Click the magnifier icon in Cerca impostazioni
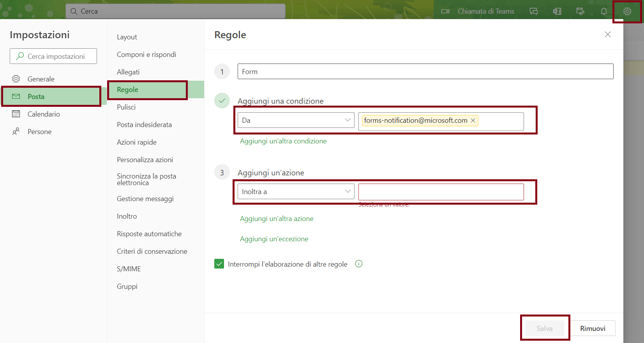This screenshot has height=343, width=644. coord(19,56)
